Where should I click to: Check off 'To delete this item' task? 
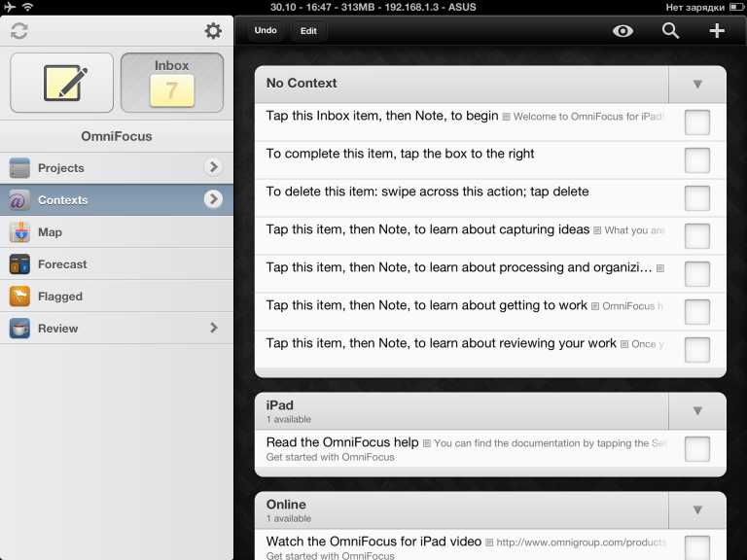[x=697, y=198]
